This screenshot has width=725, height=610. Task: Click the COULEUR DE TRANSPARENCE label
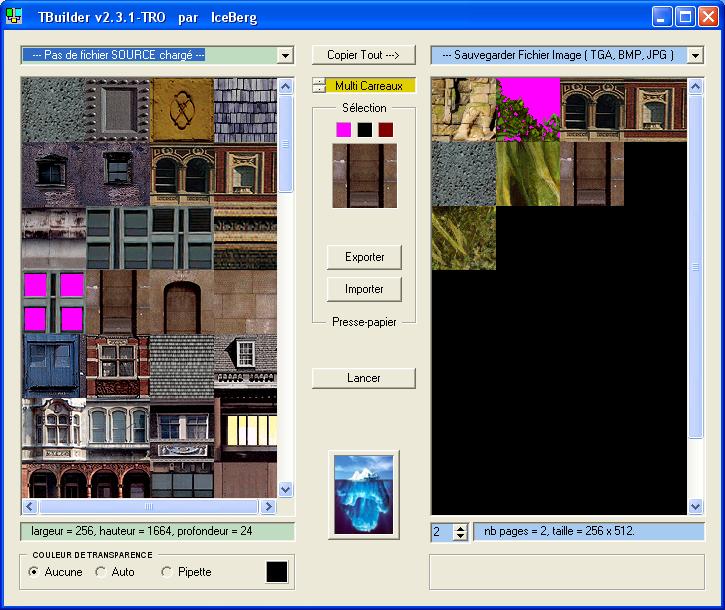click(x=92, y=555)
